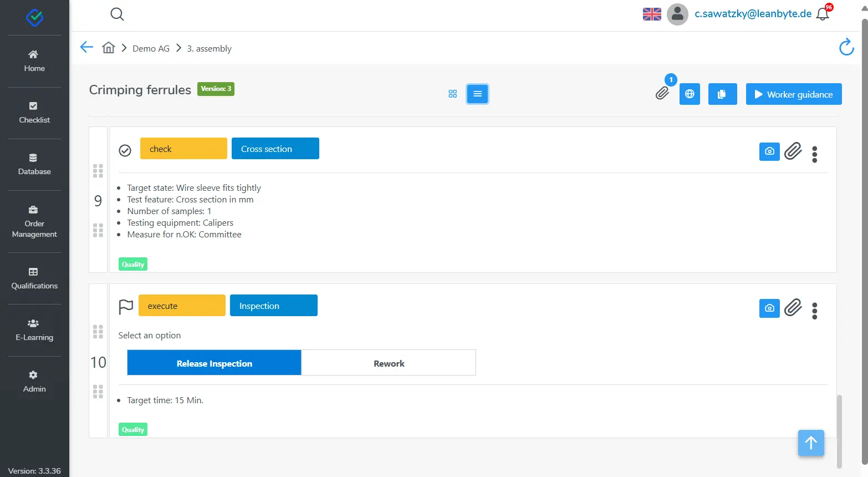The image size is (868, 477).
Task: Take photo for step 9 camera button
Action: [x=769, y=151]
